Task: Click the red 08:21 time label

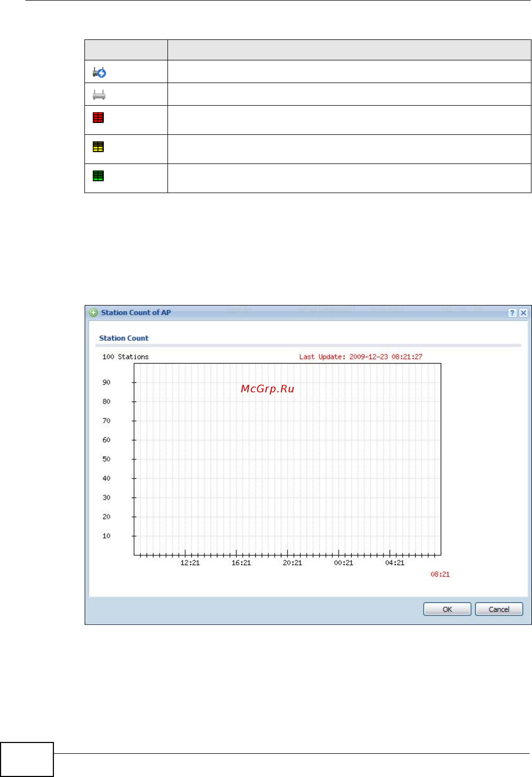Action: [440, 574]
